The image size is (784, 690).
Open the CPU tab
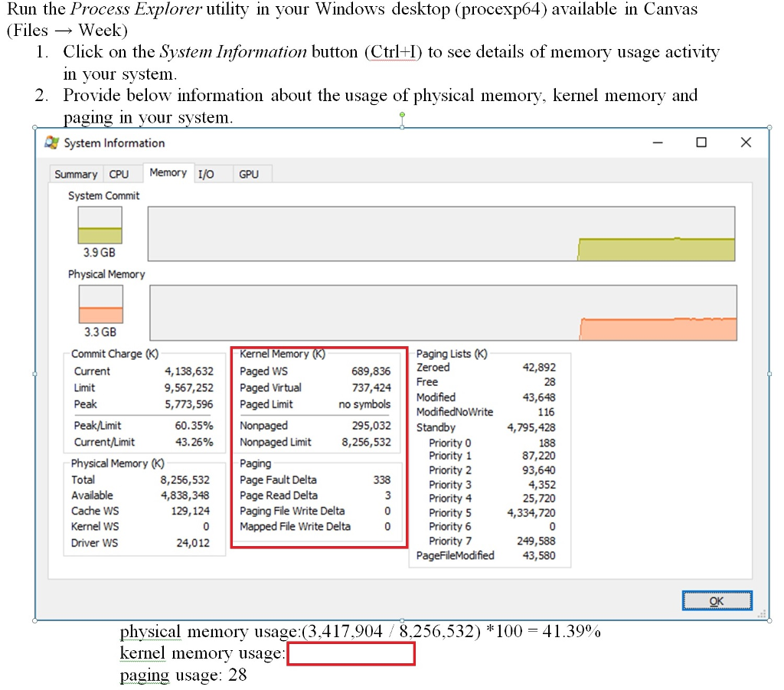(x=119, y=174)
